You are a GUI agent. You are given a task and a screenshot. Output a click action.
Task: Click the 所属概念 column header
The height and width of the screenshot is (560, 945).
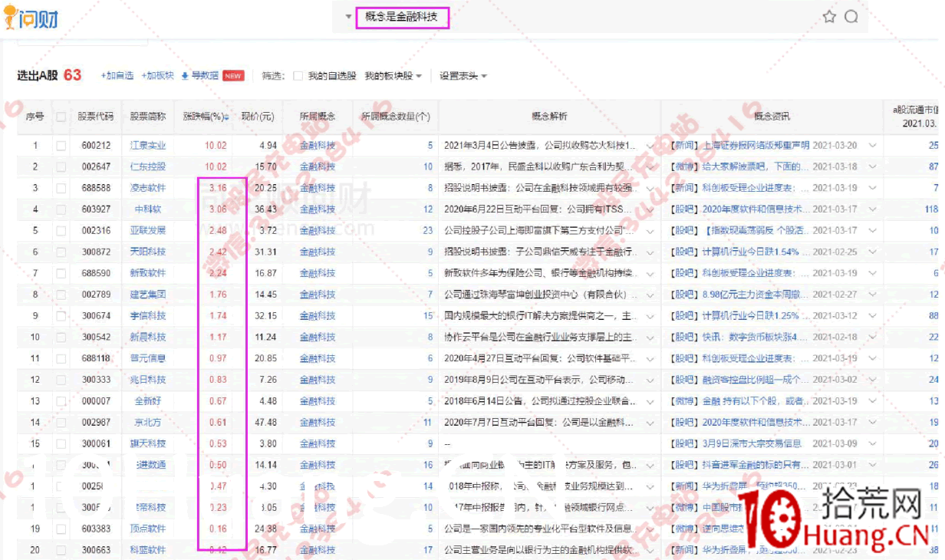click(x=318, y=117)
